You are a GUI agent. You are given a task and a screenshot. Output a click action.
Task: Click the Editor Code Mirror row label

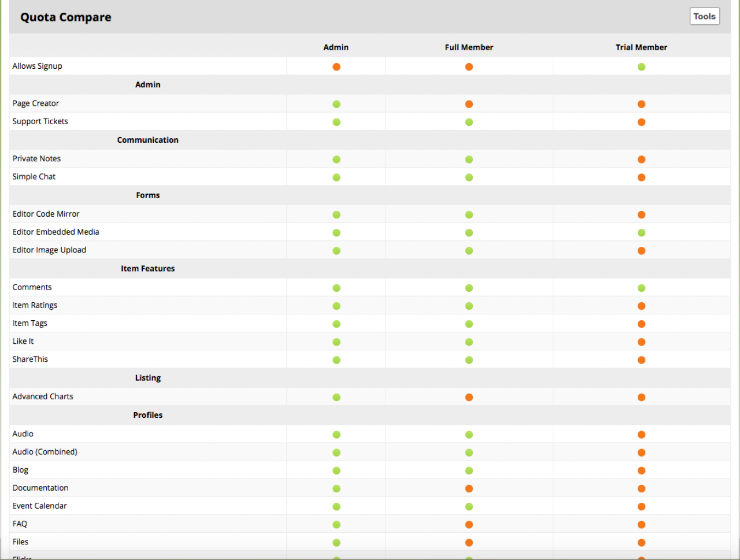46,214
